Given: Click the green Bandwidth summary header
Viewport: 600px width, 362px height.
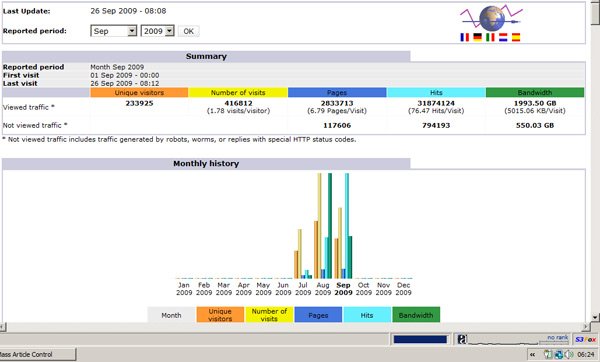Looking at the screenshot, I should click(535, 92).
